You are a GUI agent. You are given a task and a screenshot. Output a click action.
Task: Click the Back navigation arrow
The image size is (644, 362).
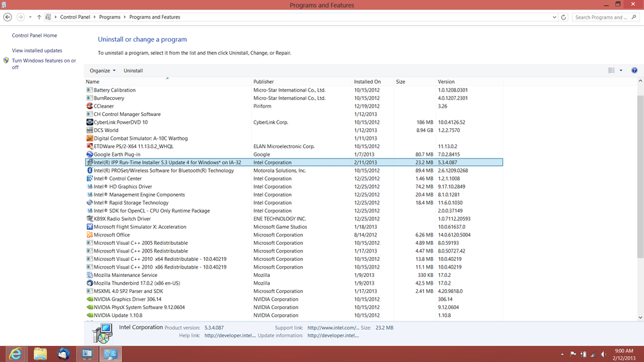[x=7, y=17]
